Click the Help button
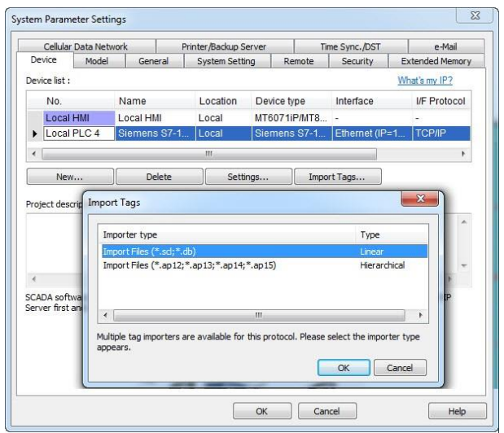504x433 pixels. [x=457, y=412]
